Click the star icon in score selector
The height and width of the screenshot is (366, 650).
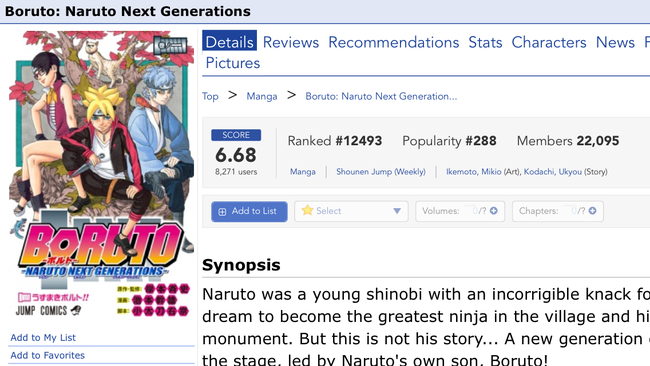point(307,211)
